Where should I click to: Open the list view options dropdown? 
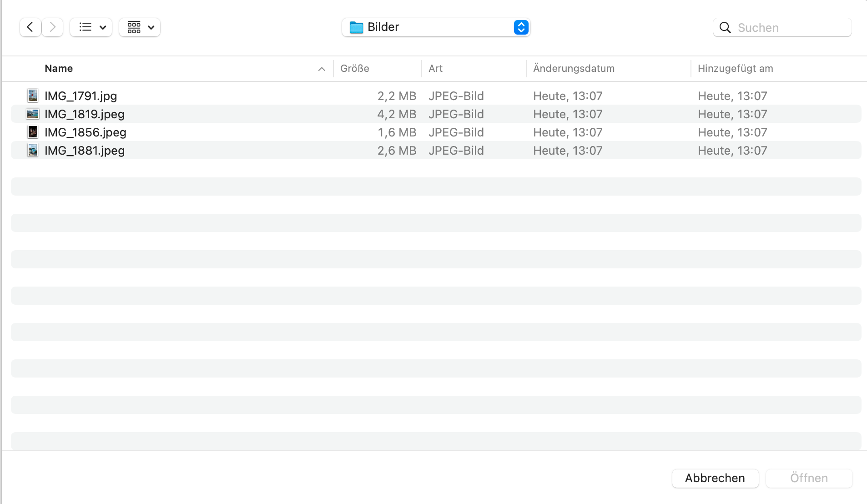pos(91,27)
